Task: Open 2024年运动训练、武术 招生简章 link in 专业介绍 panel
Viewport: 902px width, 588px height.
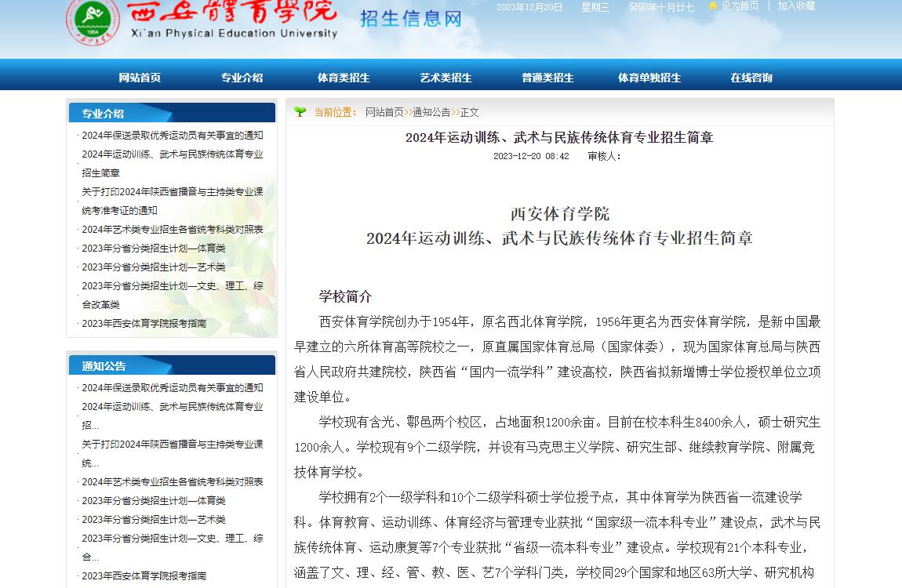Action: [x=172, y=163]
